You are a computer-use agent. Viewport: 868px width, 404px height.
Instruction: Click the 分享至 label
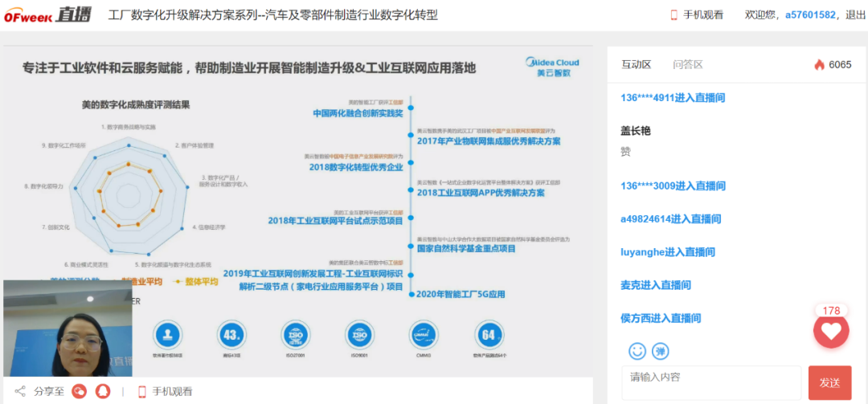[x=49, y=391]
